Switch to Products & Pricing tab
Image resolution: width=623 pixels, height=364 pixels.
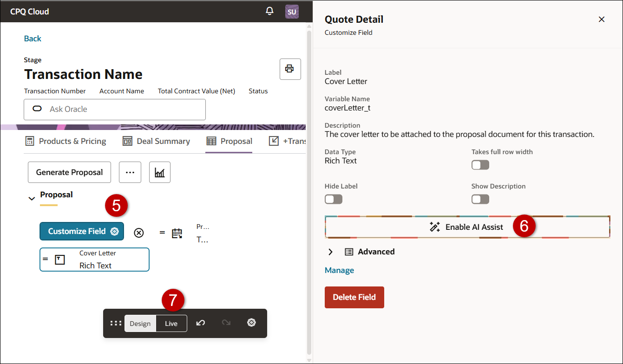(x=66, y=141)
